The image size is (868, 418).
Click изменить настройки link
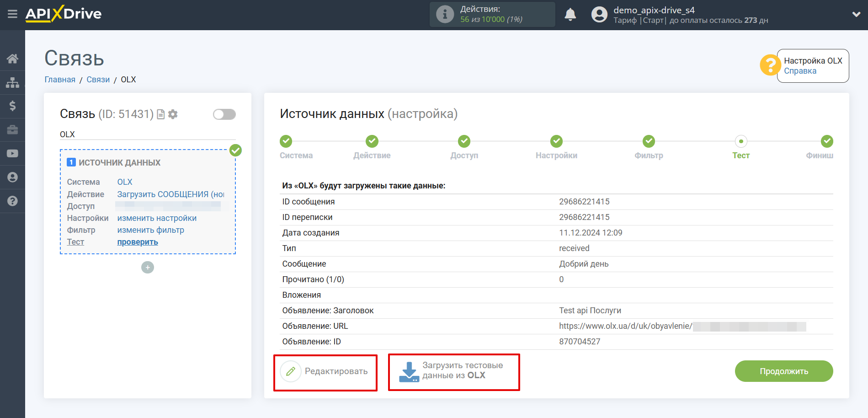(x=157, y=218)
